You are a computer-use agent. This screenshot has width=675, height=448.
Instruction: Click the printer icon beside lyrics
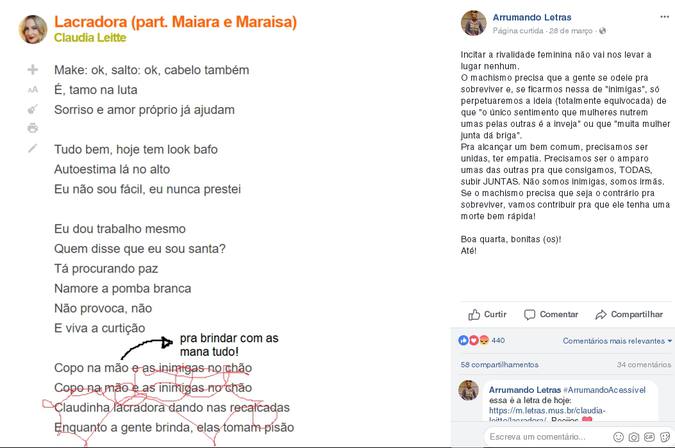[33, 128]
